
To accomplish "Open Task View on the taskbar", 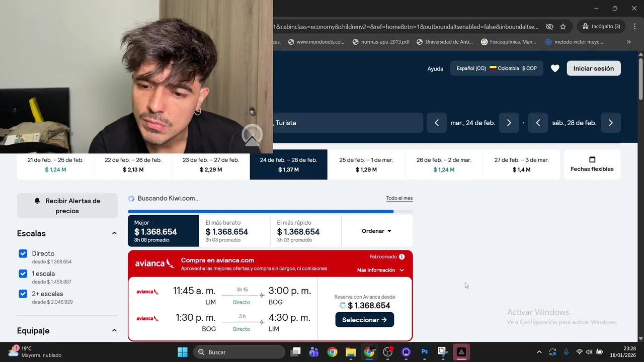I will point(295,352).
